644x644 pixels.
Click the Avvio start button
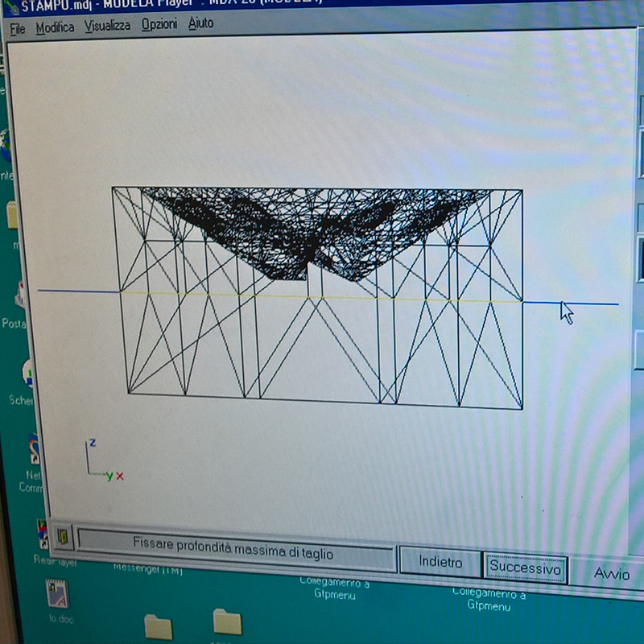[612, 573]
